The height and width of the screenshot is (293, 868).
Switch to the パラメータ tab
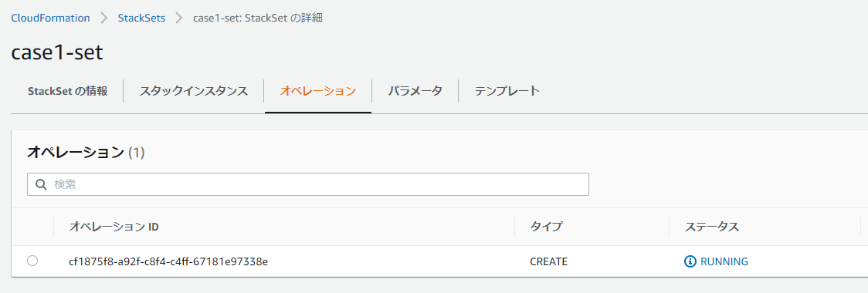point(415,91)
